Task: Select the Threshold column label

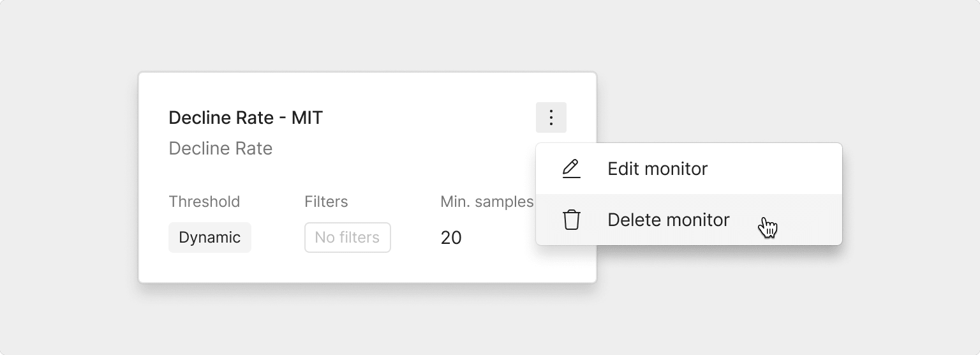Action: point(204,202)
